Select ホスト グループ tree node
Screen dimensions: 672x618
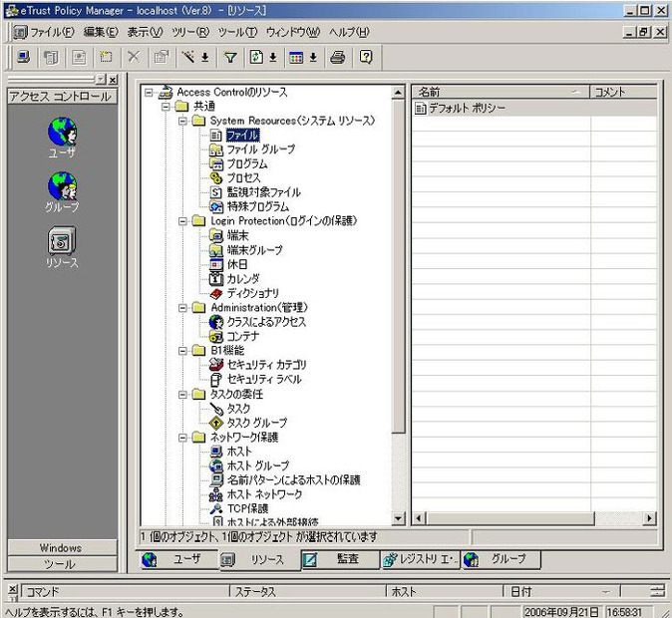258,465
